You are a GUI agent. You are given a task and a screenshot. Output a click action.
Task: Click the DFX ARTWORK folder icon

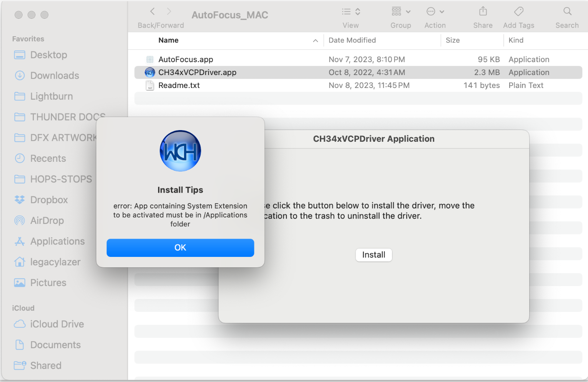[x=20, y=138]
